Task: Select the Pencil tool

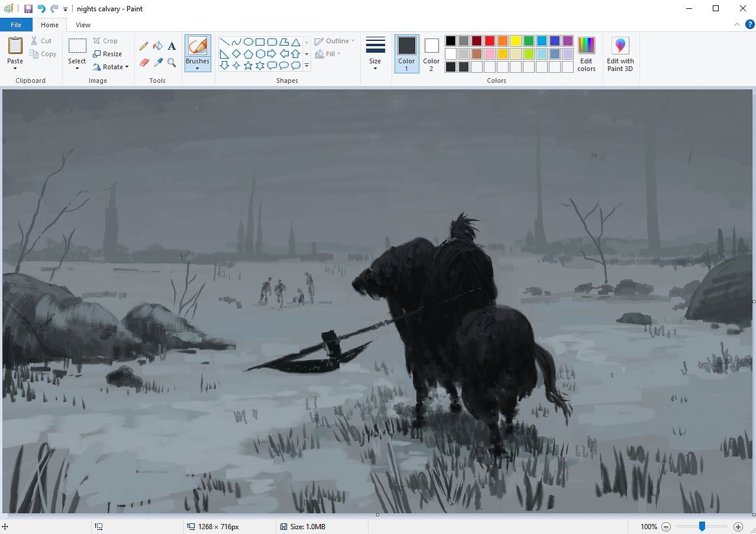Action: pyautogui.click(x=144, y=46)
